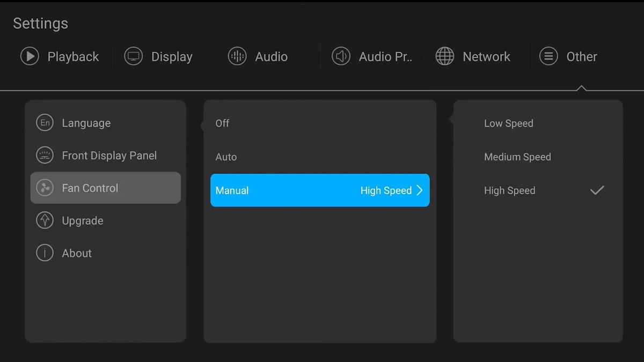Click the Audio waveform icon
The image size is (644, 362).
[x=237, y=56]
